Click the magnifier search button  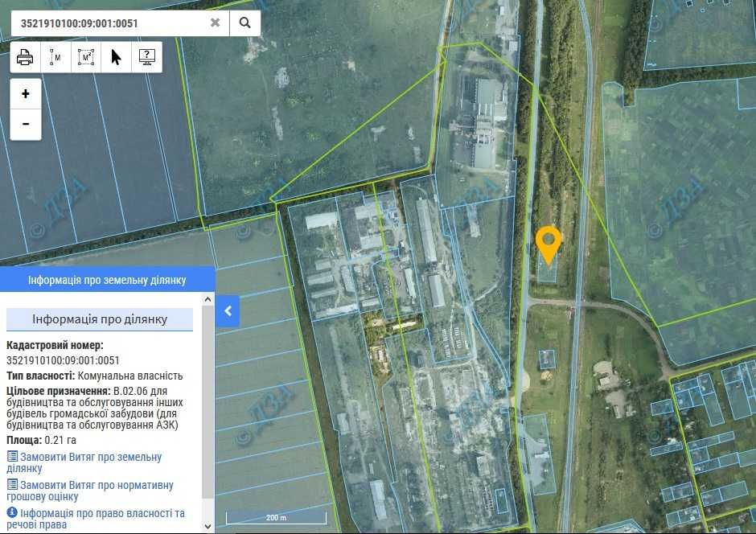coord(245,23)
